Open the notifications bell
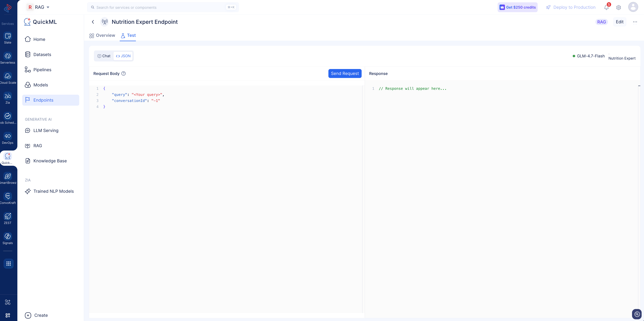Screen dimensions: 644x321 click(x=606, y=7)
